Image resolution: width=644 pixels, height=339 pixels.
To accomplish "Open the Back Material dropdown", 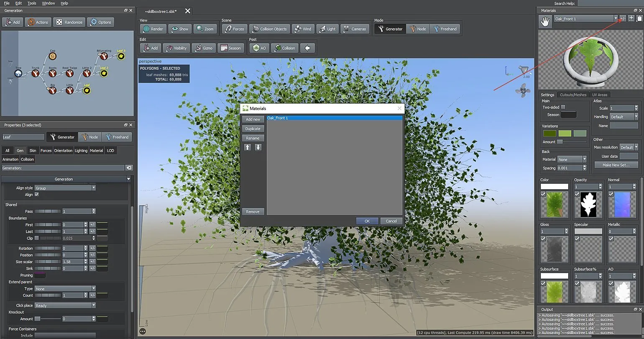I will click(x=572, y=159).
